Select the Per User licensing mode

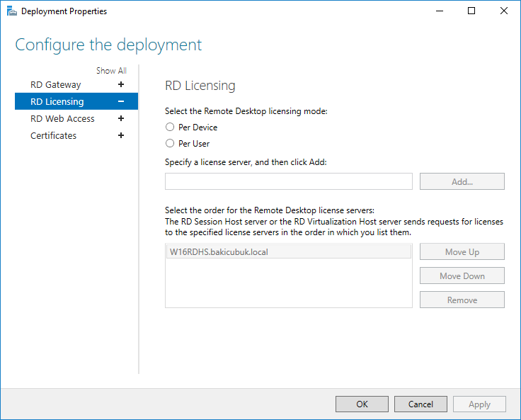pos(170,143)
